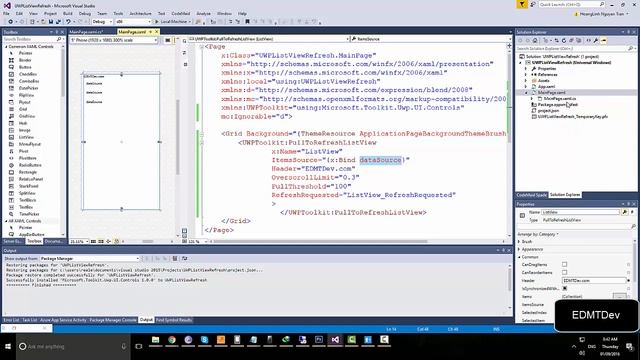Click the Search Solution Explorer field
Viewport: 640px width, 360px height.
pyautogui.click(x=575, y=49)
